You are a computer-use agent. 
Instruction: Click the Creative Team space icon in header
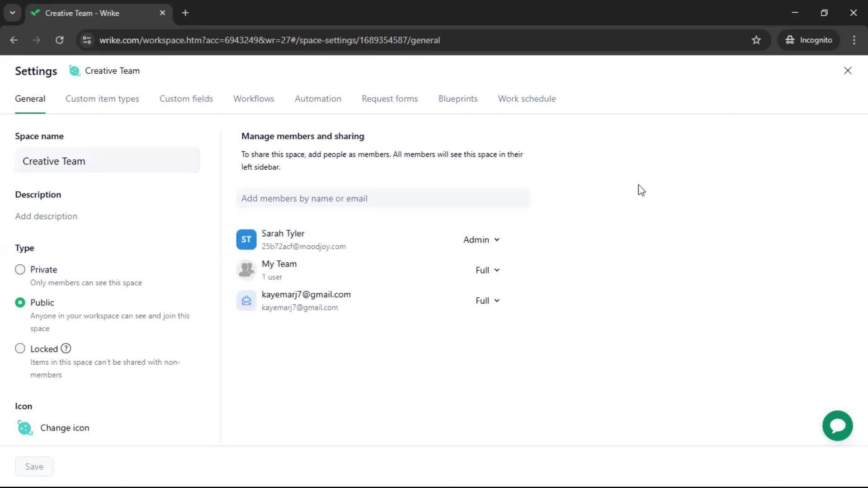(74, 70)
